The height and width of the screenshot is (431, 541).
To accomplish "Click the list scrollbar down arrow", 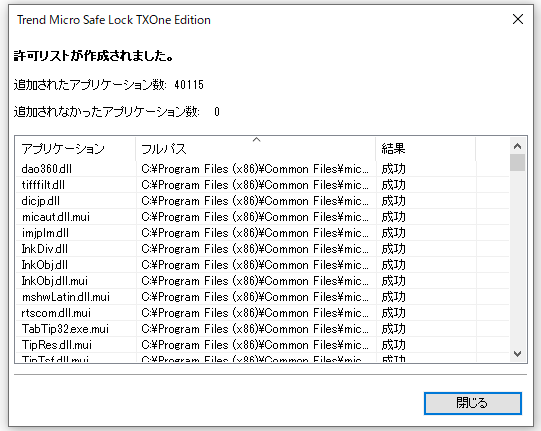I will [x=517, y=353].
